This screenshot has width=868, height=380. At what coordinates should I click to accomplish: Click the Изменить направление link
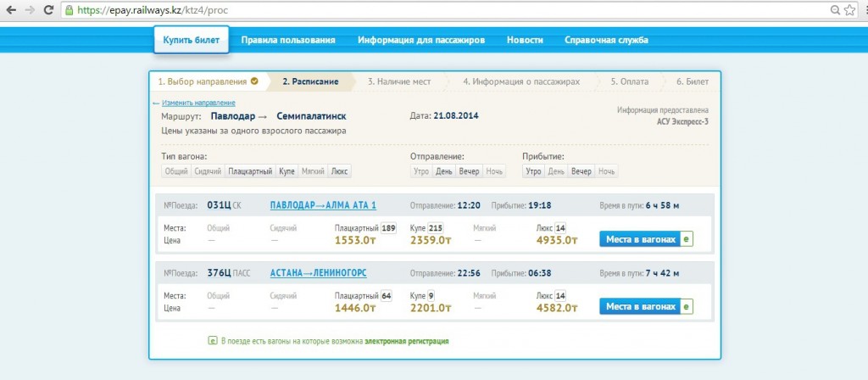[192, 103]
